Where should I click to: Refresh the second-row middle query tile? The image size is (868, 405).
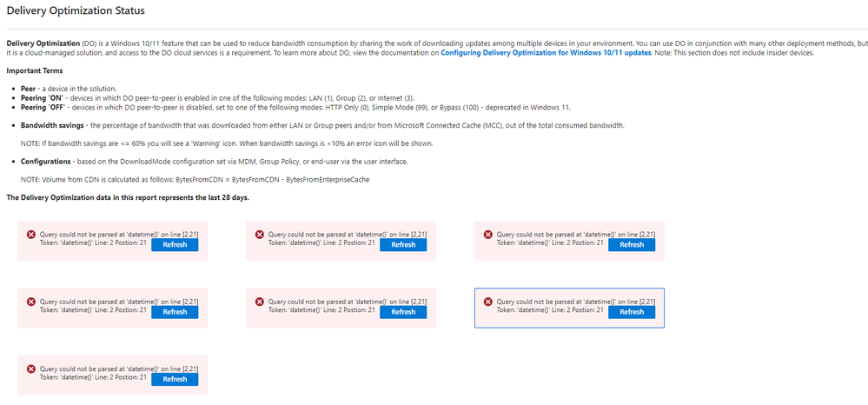[403, 312]
